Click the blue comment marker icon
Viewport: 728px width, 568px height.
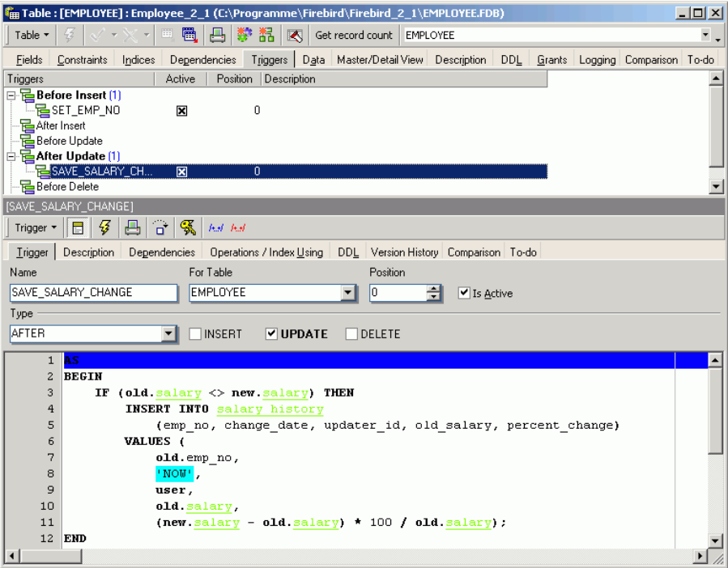pos(216,228)
